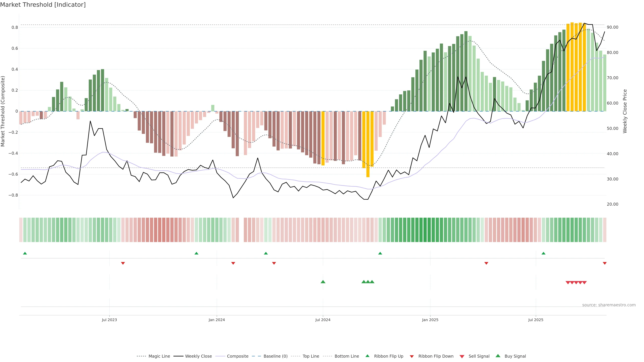Click the earliest Ribbon Flip Up marker

pyautogui.click(x=25, y=253)
